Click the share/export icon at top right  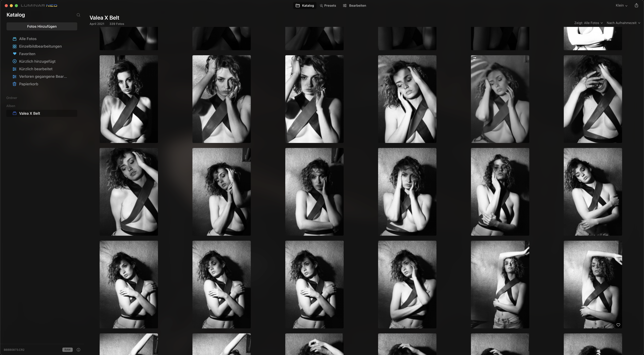click(636, 5)
